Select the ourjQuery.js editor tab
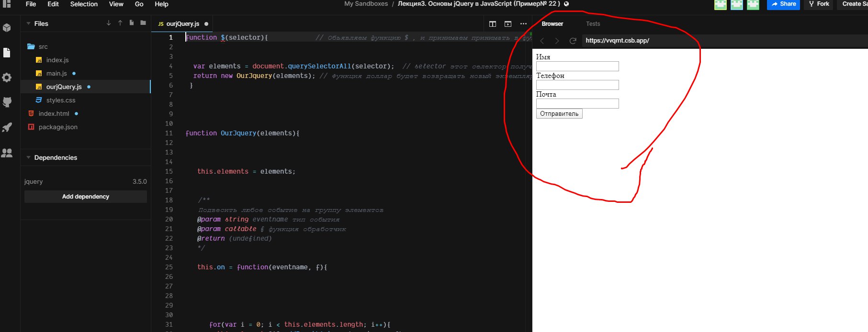The height and width of the screenshot is (332, 868). [182, 24]
